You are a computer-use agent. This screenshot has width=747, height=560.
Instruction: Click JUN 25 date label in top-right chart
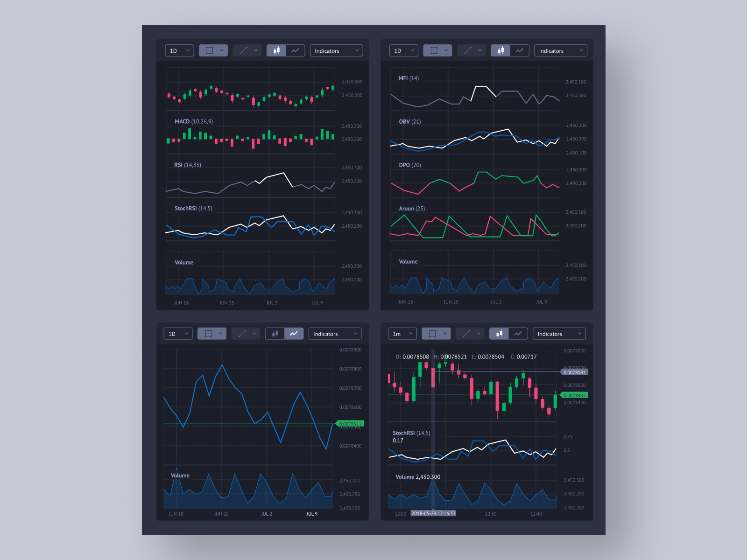coord(451,302)
